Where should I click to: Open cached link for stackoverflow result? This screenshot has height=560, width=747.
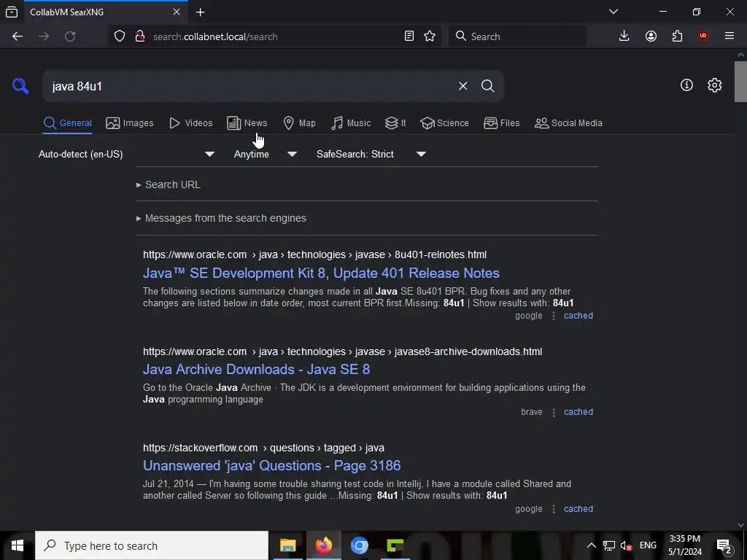pyautogui.click(x=578, y=508)
